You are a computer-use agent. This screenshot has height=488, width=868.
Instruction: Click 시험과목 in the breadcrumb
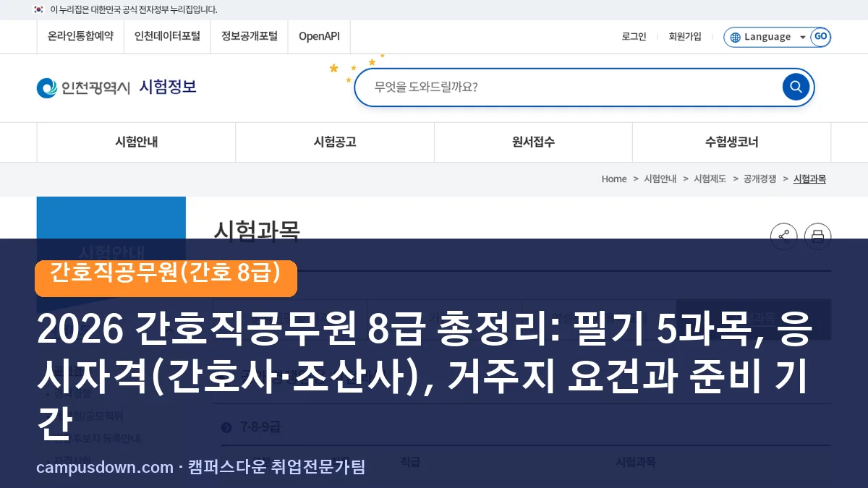click(x=809, y=179)
